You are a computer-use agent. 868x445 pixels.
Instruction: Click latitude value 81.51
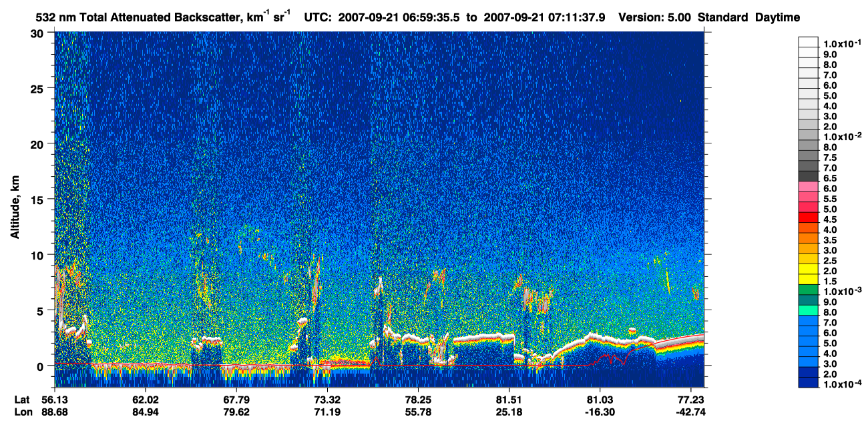509,400
